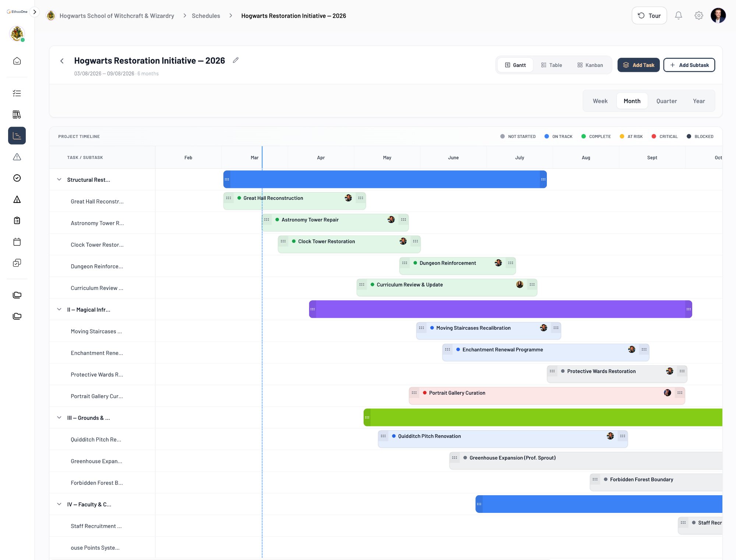
Task: Collapse the IV – Faculty & C... group
Action: point(59,504)
